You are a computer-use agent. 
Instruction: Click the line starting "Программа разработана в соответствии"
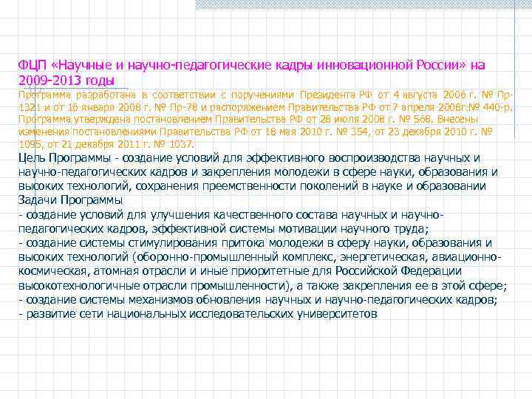point(266,95)
